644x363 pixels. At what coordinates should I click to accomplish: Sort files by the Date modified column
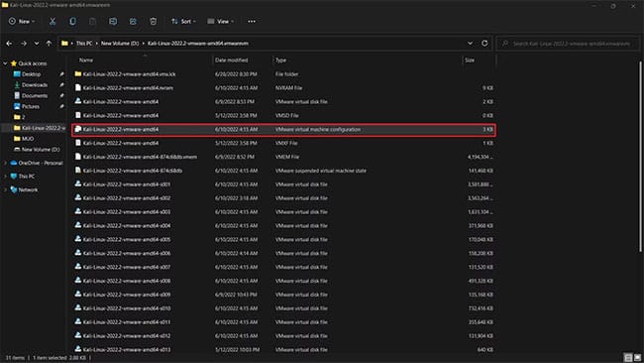click(x=231, y=60)
